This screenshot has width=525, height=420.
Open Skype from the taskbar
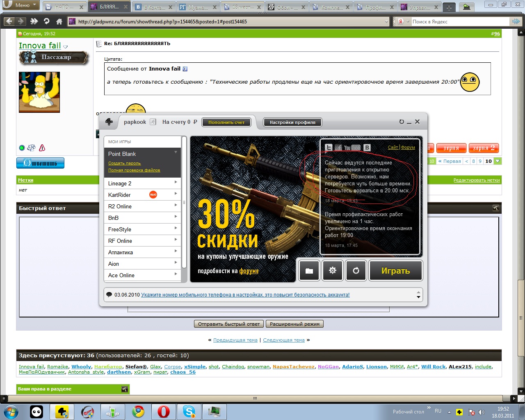coord(189,411)
